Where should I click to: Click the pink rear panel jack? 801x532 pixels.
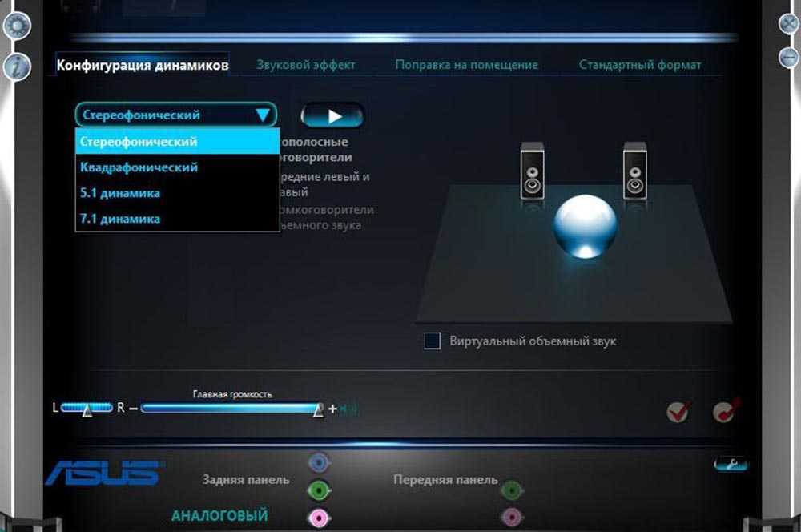point(319,518)
